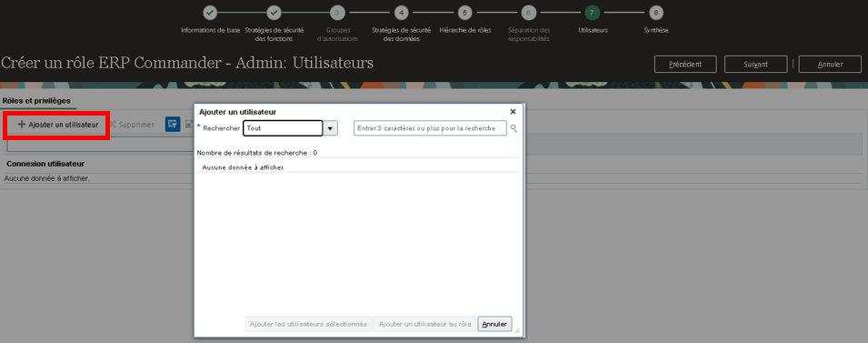868x343 pixels.
Task: Click the Tout combo box field
Action: 283,128
